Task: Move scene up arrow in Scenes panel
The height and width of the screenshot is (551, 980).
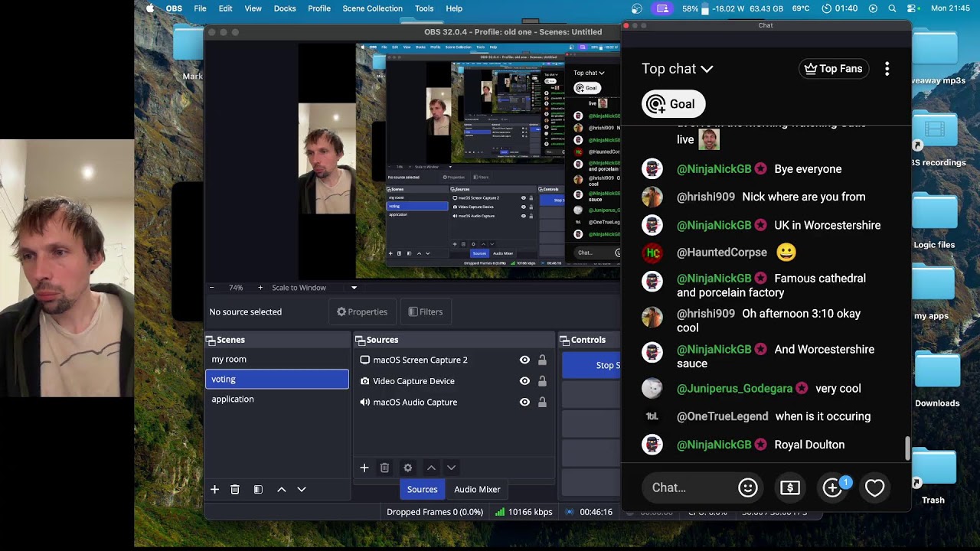Action: 281,489
